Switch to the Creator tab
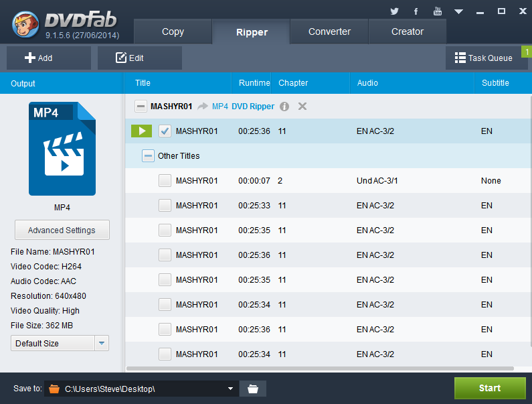This screenshot has width=532, height=404. (407, 31)
